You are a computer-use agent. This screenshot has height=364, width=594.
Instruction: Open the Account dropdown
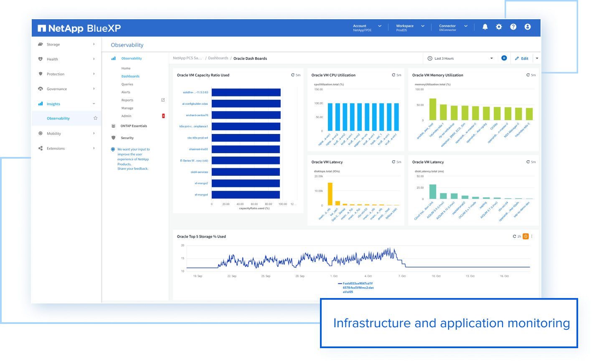click(x=368, y=28)
